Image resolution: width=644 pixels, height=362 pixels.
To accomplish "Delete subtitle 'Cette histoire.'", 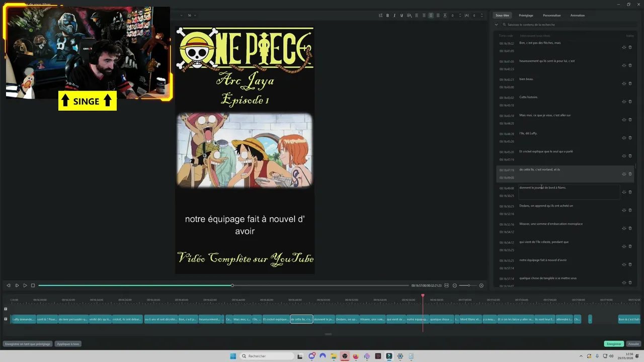I will coord(630,102).
